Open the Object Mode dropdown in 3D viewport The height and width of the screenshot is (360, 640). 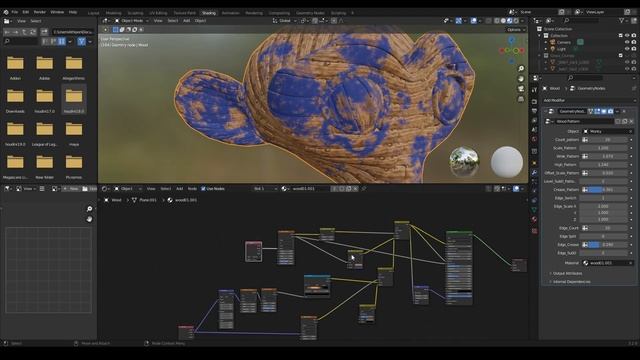[x=131, y=20]
